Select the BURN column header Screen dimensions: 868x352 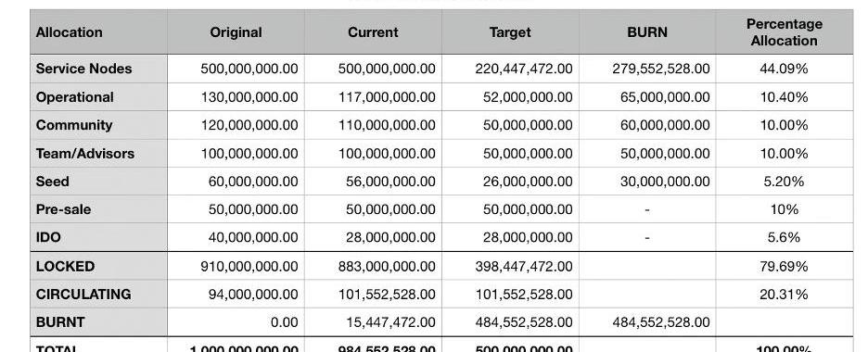tap(647, 32)
